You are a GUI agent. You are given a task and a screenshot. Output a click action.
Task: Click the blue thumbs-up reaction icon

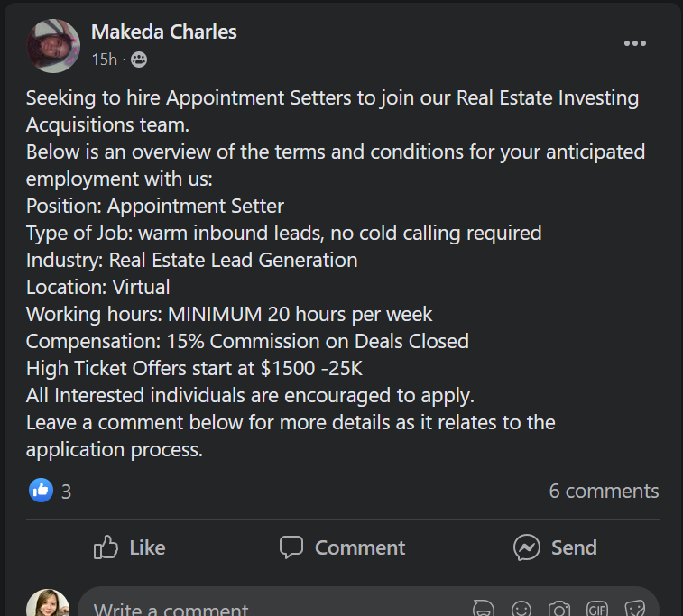[41, 491]
